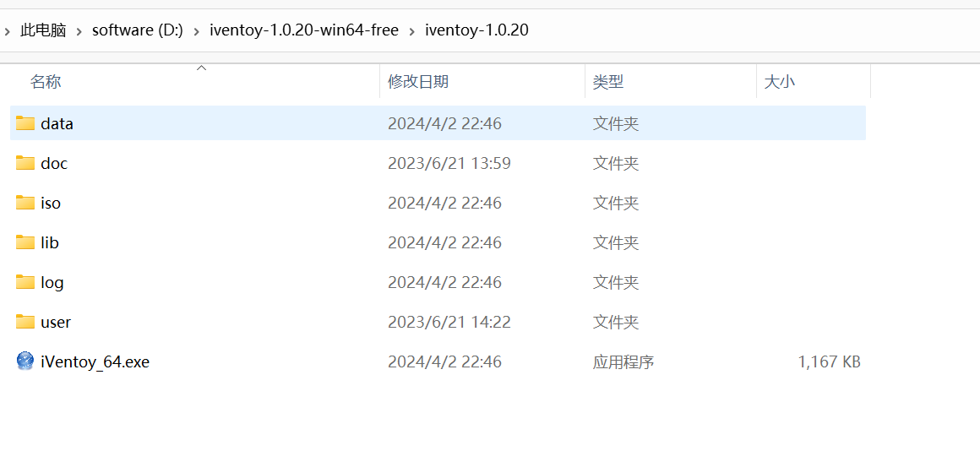Click the log row's 2024/4/2 22:46 date
The width and height of the screenshot is (980, 451).
[444, 283]
